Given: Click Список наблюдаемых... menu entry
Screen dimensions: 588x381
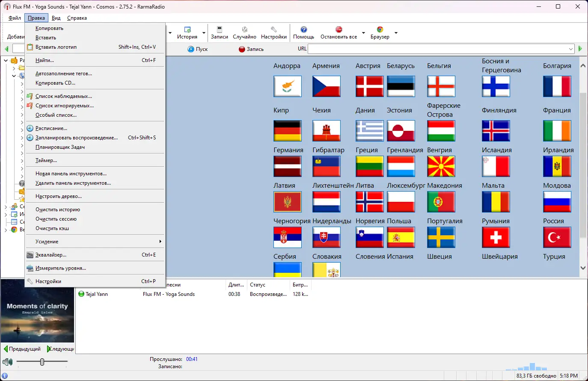Looking at the screenshot, I should (x=95, y=96).
